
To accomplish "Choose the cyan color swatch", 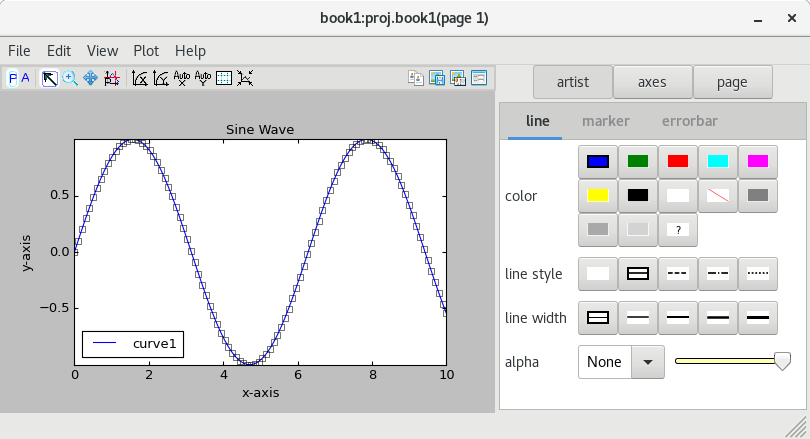I will click(718, 162).
